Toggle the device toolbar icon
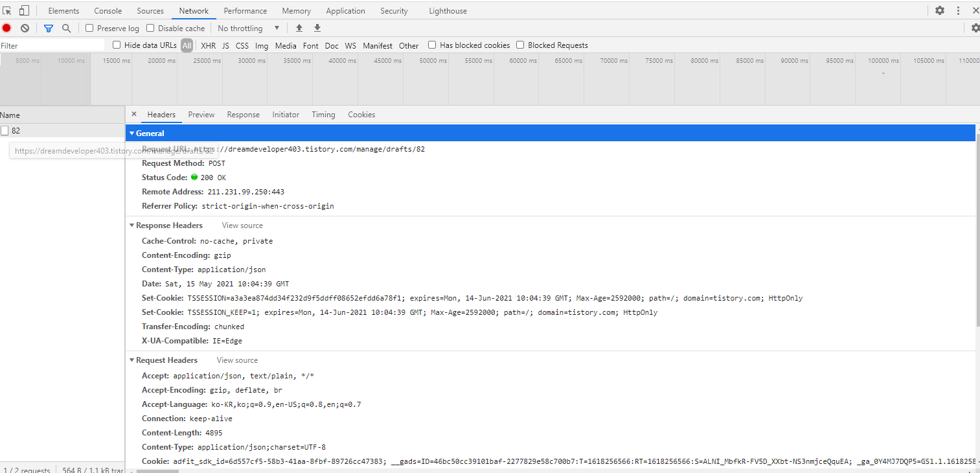Screen dimensions: 980x473 24,10
